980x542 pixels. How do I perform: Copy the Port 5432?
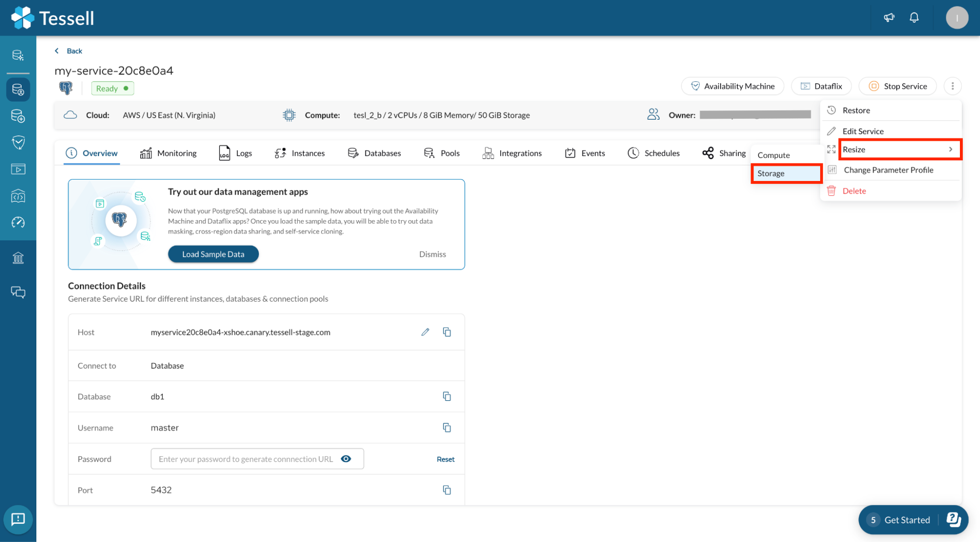(447, 490)
